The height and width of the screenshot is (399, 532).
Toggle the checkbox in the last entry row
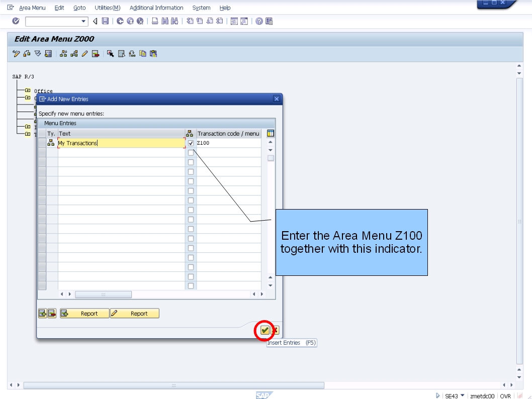click(191, 285)
